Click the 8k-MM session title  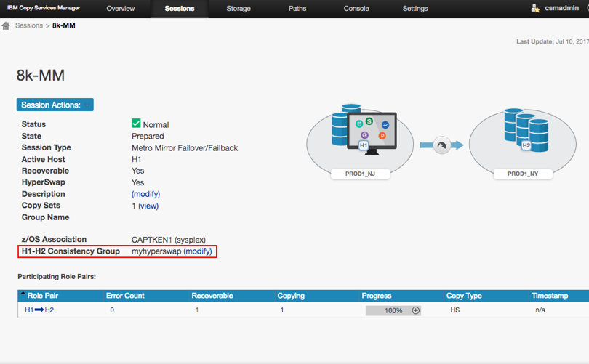coord(41,76)
